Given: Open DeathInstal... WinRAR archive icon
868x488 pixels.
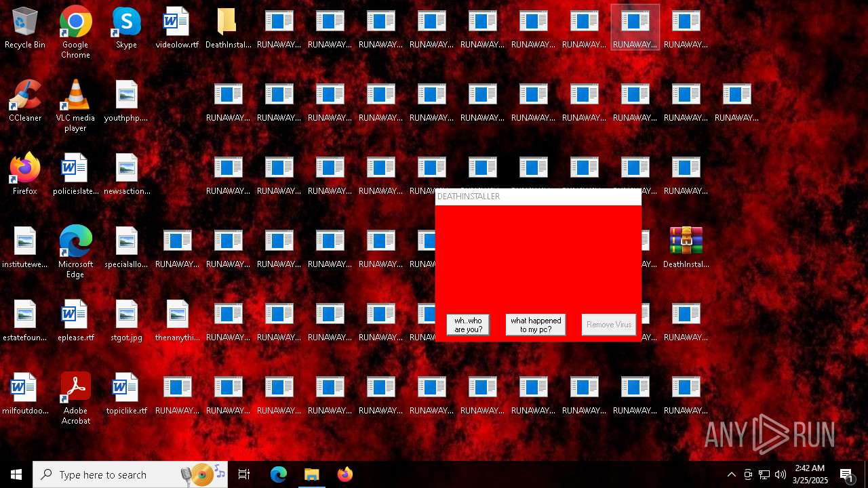Looking at the screenshot, I should (x=686, y=248).
